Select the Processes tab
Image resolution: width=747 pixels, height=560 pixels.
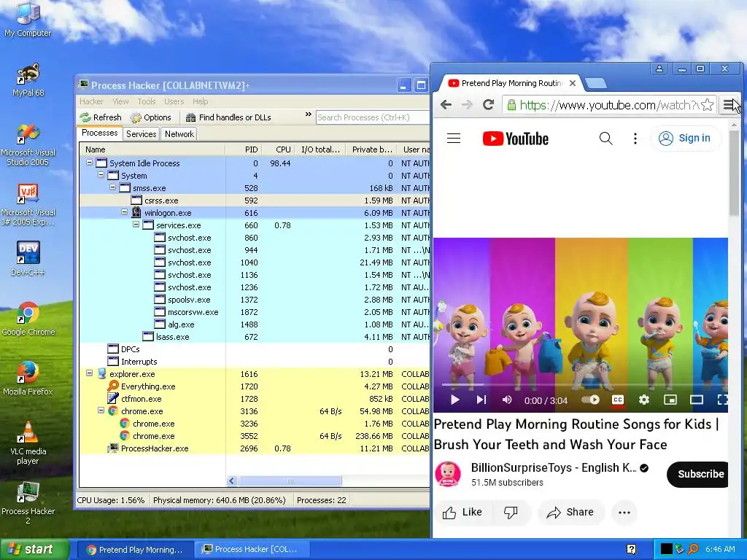(x=99, y=133)
